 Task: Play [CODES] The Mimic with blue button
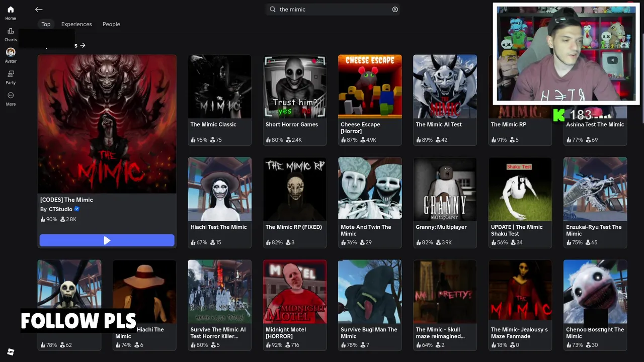[x=107, y=241]
